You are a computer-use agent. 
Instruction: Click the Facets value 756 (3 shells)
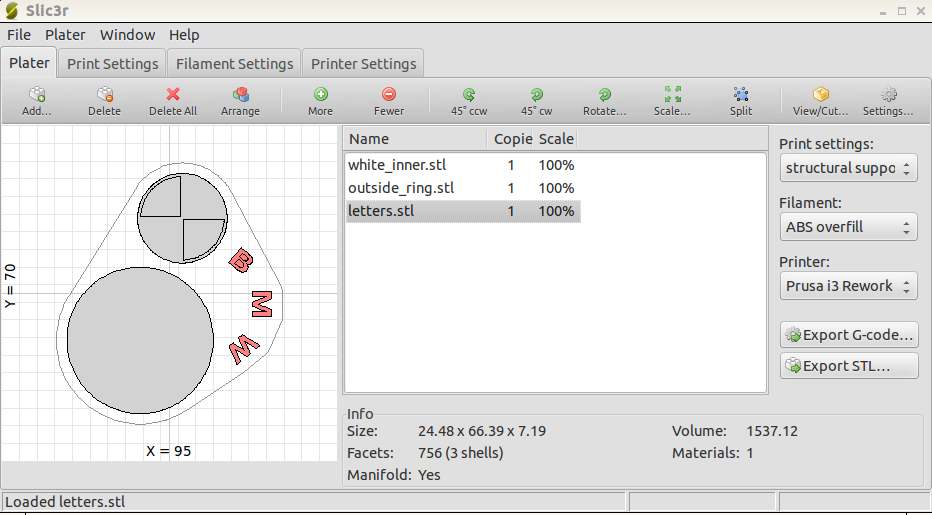pos(461,453)
